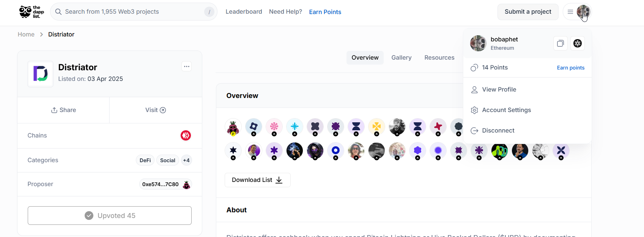Share the Distriator project

[63, 110]
